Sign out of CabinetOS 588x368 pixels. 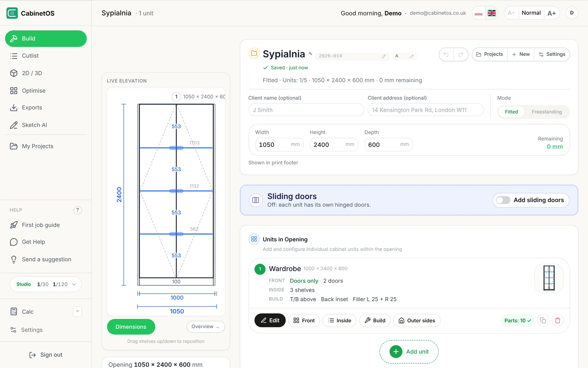point(46,355)
